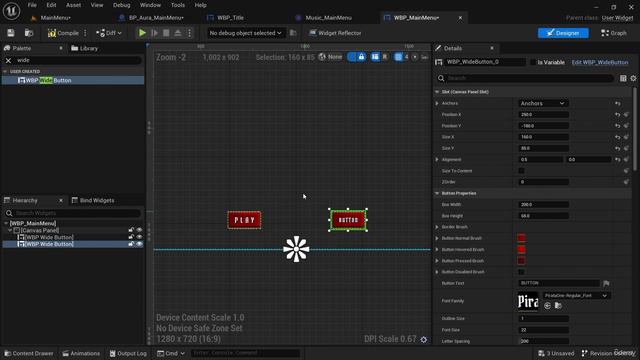The width and height of the screenshot is (640, 360).
Task: Open the Asset menu
Action: (73, 5)
